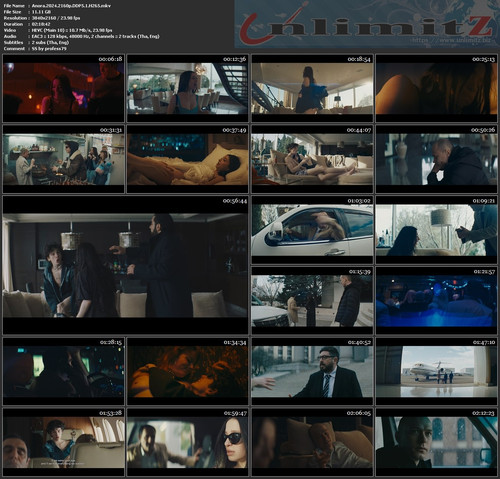Select the 'EAC3 : 128 kbps' audio line
Image resolution: width=500 pixels, height=479 pixels.
pos(96,36)
